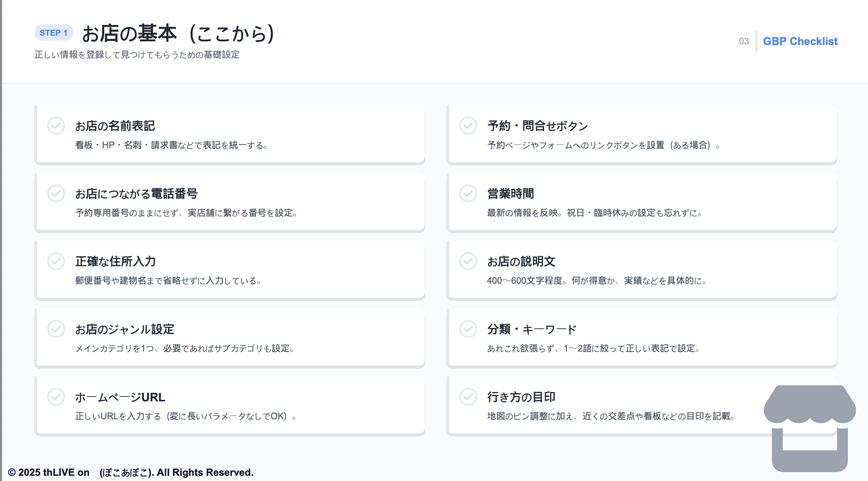
Task: Click the STEP 1 badge
Action: 53,33
